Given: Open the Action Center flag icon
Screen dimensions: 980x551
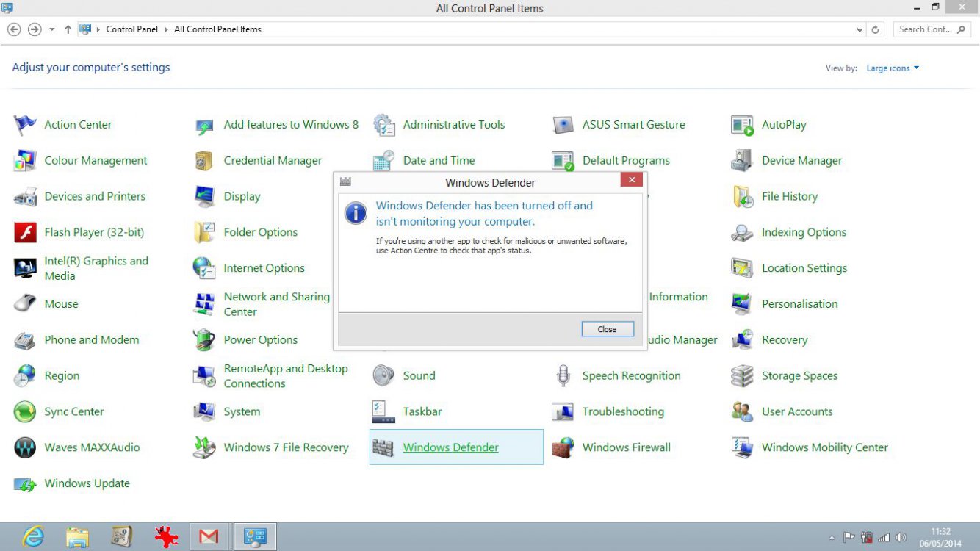Looking at the screenshot, I should pos(25,125).
